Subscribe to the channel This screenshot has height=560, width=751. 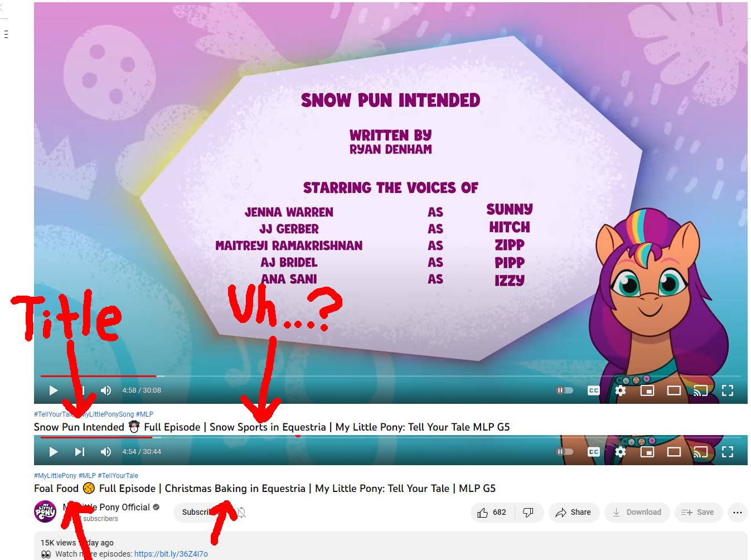click(200, 512)
